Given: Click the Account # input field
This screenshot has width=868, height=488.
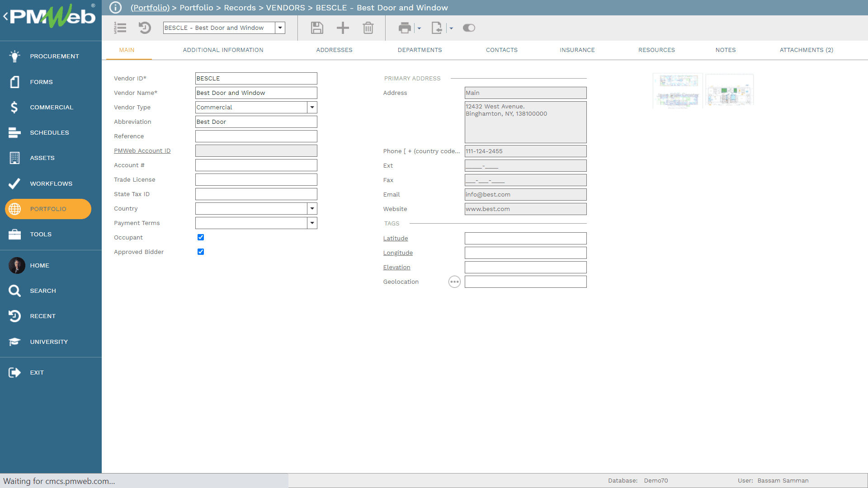Looking at the screenshot, I should tap(256, 165).
